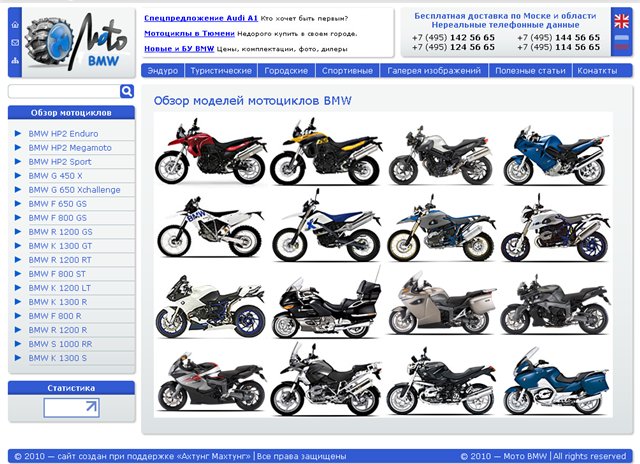
Task: Select the BMW K 1200 LT link
Action: (x=60, y=288)
